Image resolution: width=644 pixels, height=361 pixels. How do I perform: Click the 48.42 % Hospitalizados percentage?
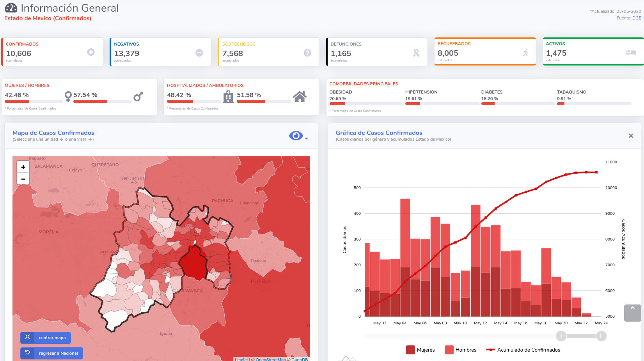click(179, 95)
